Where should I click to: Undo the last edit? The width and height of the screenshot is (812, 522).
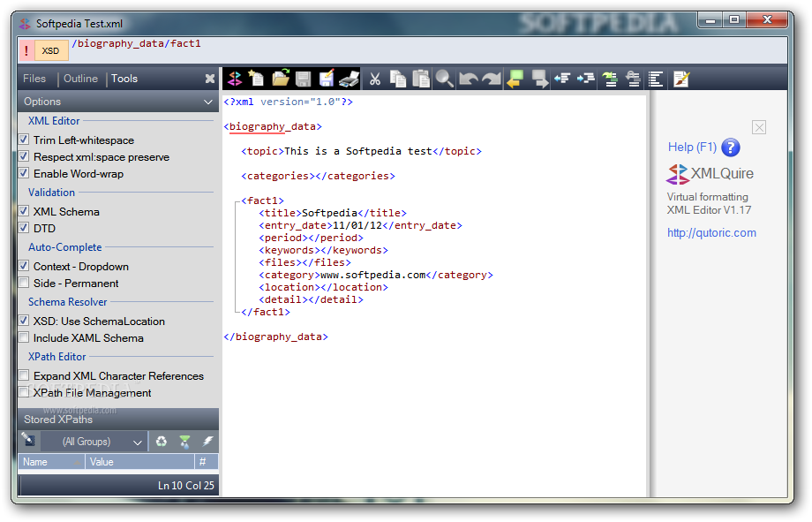point(468,79)
